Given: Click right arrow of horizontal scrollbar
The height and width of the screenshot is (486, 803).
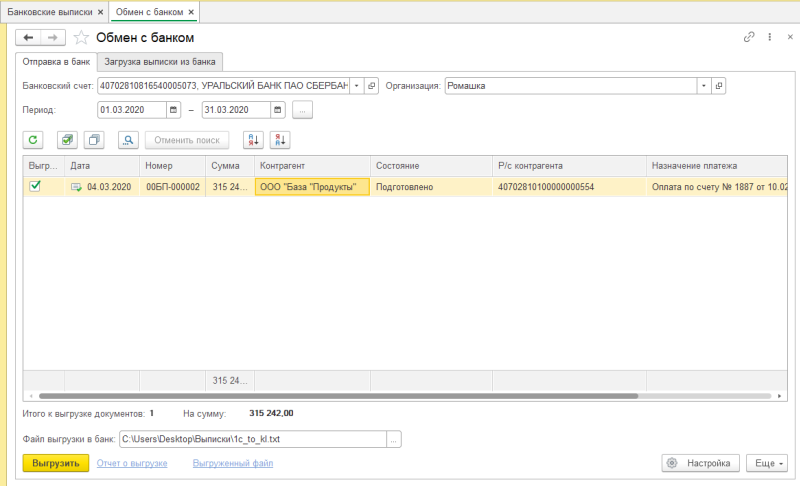Looking at the screenshot, I should click(x=779, y=396).
